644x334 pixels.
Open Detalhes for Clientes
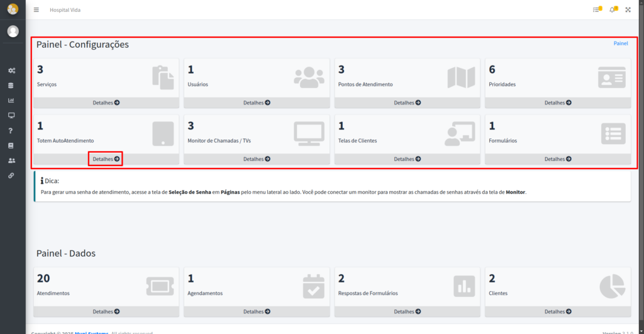(558, 312)
